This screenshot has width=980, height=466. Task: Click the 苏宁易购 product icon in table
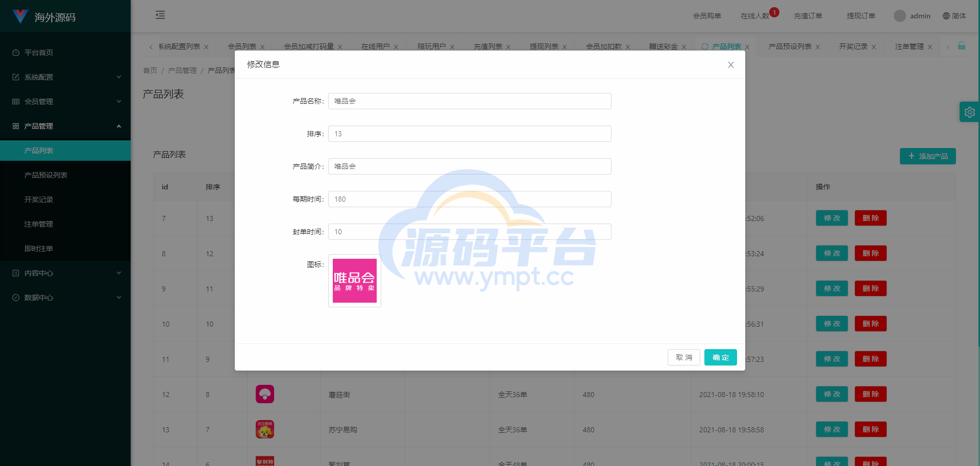[265, 429]
